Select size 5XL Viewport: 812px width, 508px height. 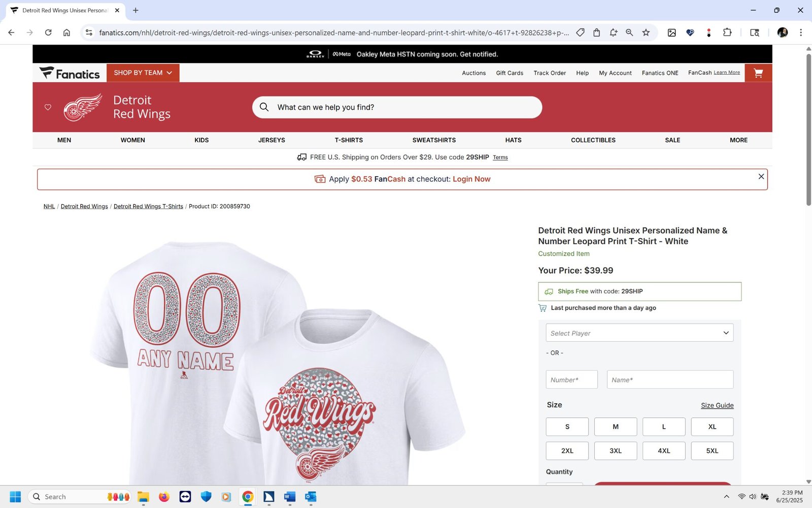pos(712,451)
